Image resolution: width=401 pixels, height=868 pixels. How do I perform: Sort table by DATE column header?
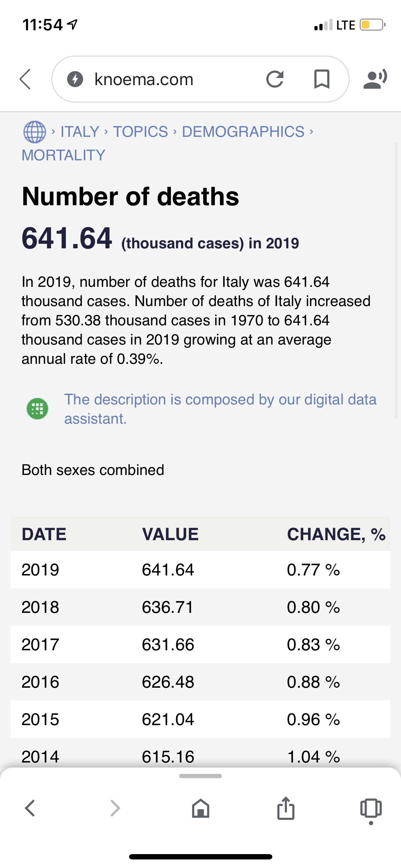(x=44, y=534)
